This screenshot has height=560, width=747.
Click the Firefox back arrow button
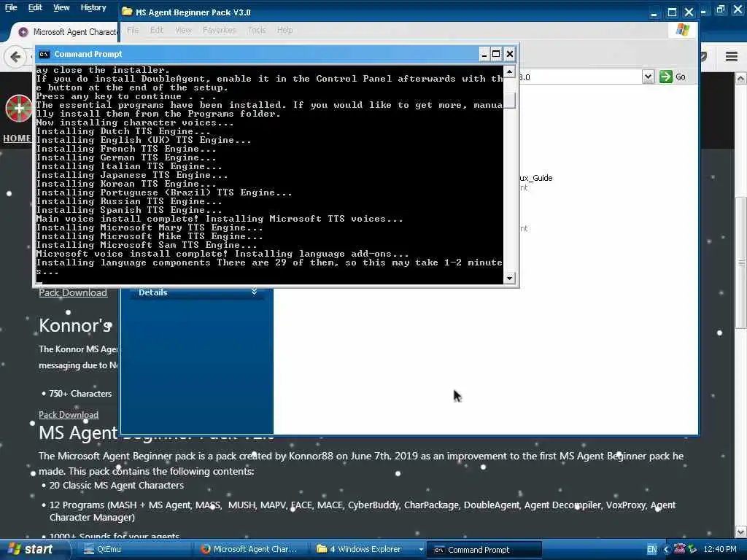15,57
